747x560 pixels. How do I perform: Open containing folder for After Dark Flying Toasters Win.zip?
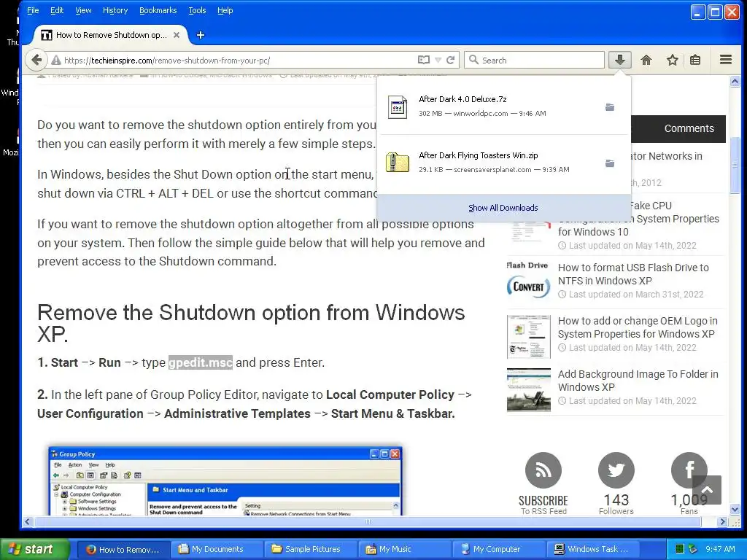pos(609,163)
